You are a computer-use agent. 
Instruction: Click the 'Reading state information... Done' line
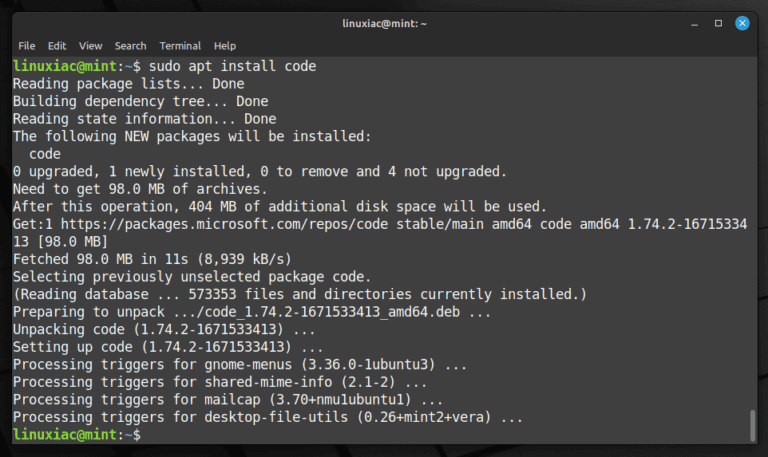click(144, 119)
